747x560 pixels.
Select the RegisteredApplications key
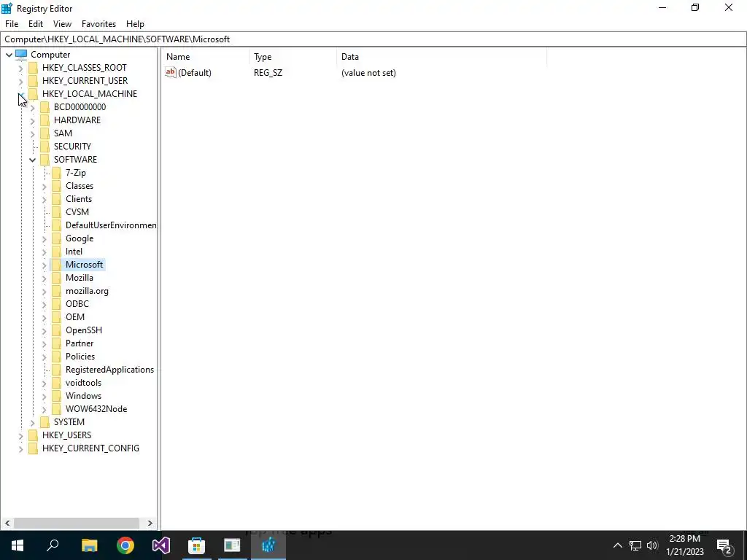click(x=109, y=370)
